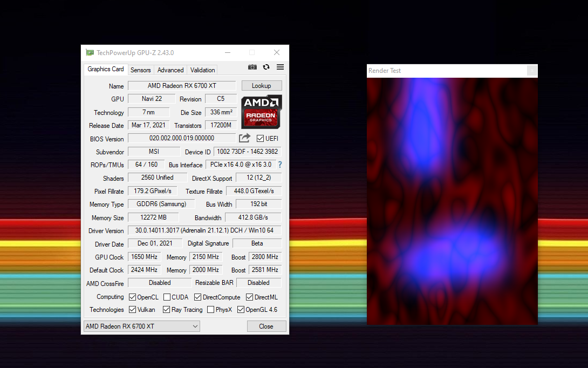Click the Boost value 2800 MHz

[x=265, y=257]
